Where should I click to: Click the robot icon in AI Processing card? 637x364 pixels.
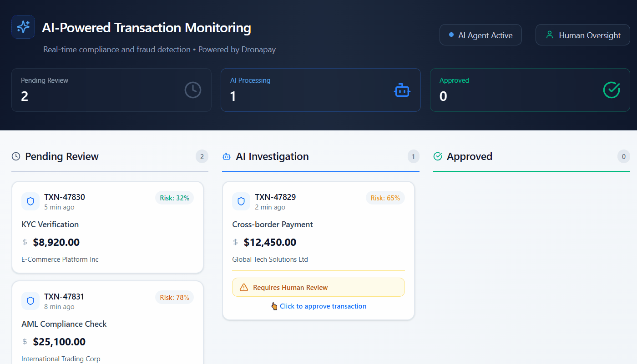click(x=402, y=90)
